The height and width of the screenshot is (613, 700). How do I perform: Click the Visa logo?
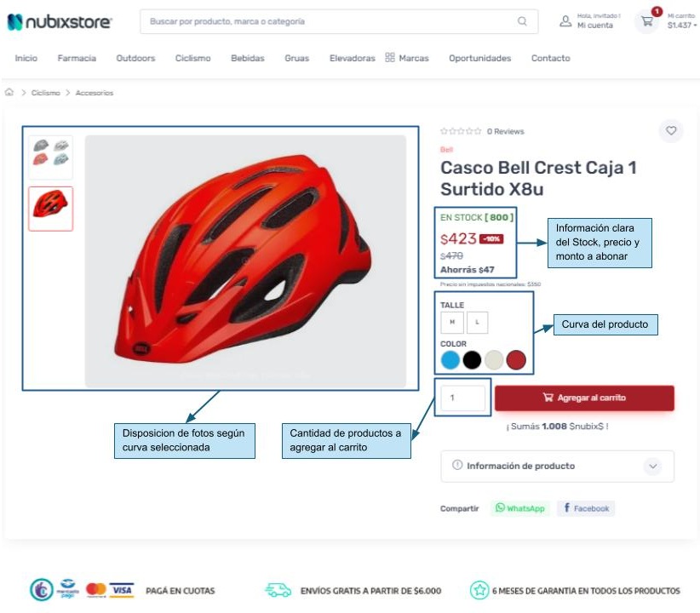click(122, 590)
